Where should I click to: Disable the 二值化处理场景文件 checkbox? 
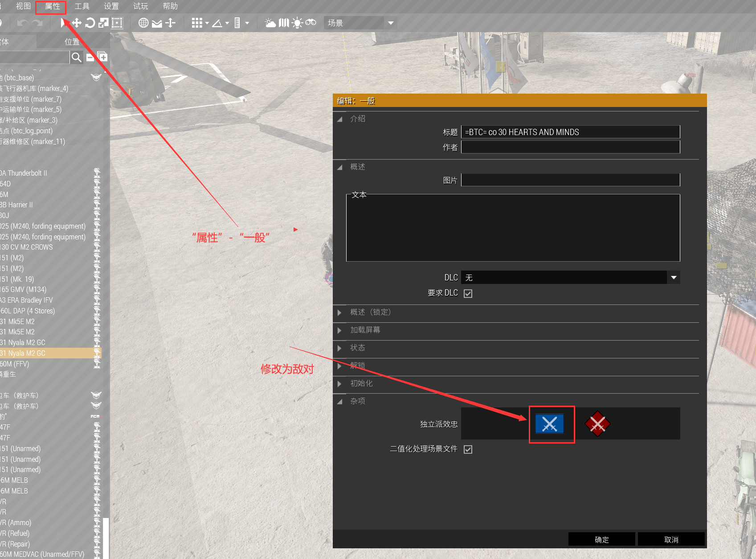[467, 449]
